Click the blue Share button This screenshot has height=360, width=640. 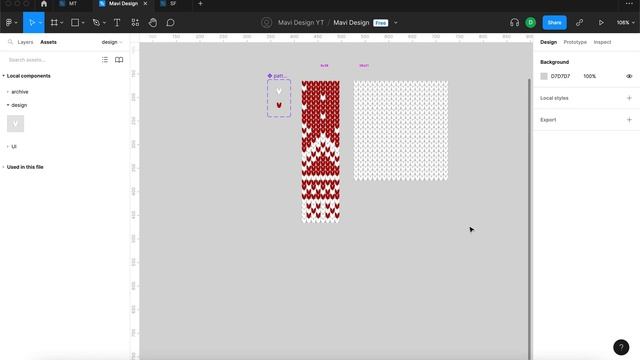(554, 23)
